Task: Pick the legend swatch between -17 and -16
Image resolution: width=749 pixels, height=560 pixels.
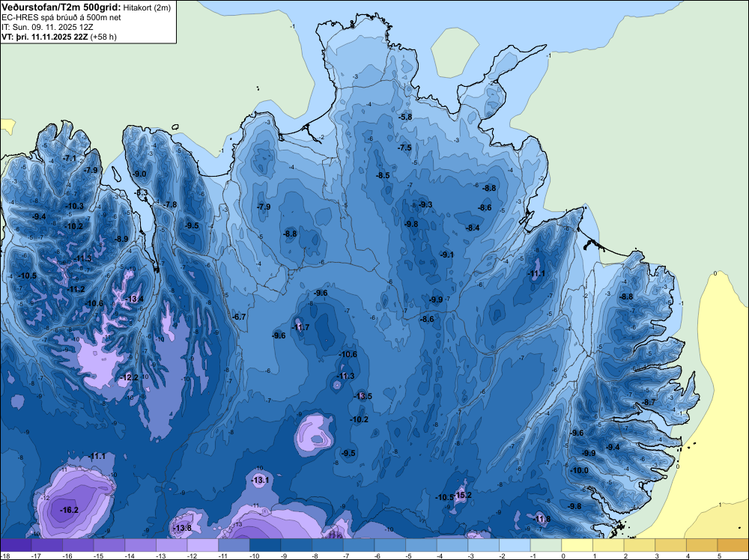Action: pyautogui.click(x=46, y=545)
